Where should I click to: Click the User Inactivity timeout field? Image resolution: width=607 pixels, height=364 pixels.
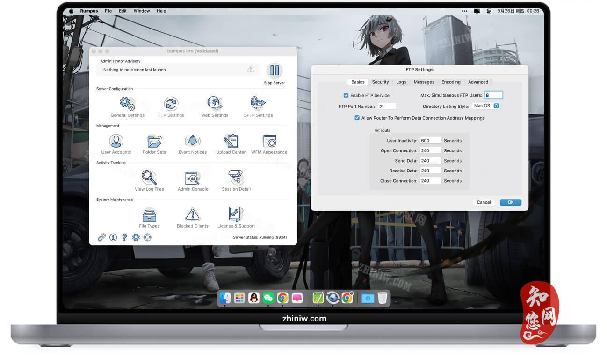[430, 140]
